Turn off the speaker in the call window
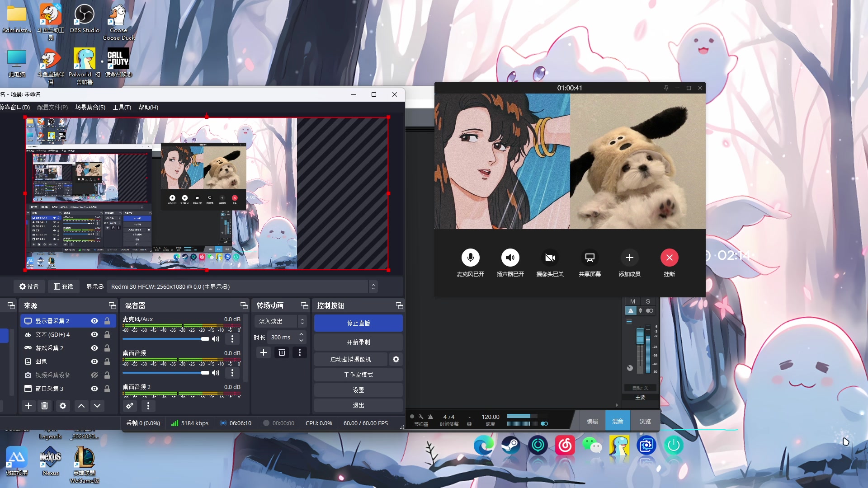The width and height of the screenshot is (868, 488). (510, 258)
